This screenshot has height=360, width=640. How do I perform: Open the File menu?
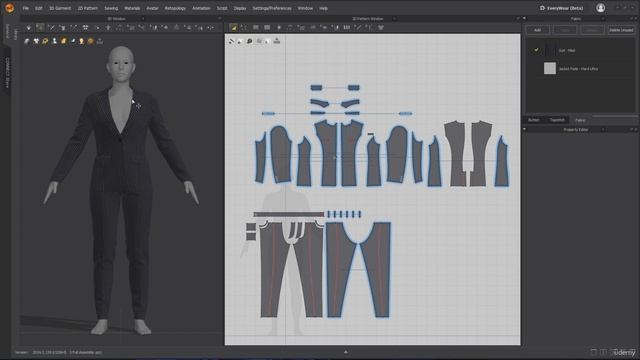coord(26,8)
